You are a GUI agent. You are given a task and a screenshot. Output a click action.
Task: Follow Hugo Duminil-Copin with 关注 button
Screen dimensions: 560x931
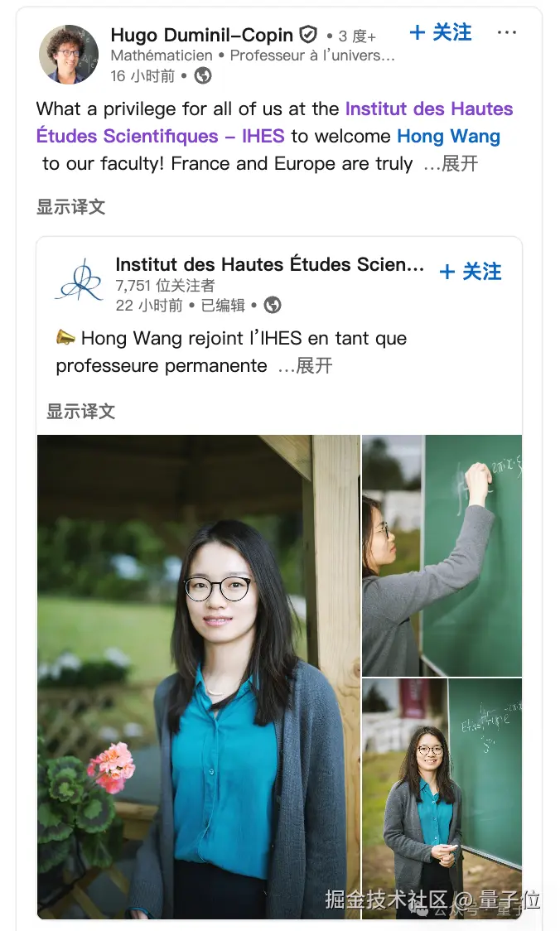(x=442, y=32)
